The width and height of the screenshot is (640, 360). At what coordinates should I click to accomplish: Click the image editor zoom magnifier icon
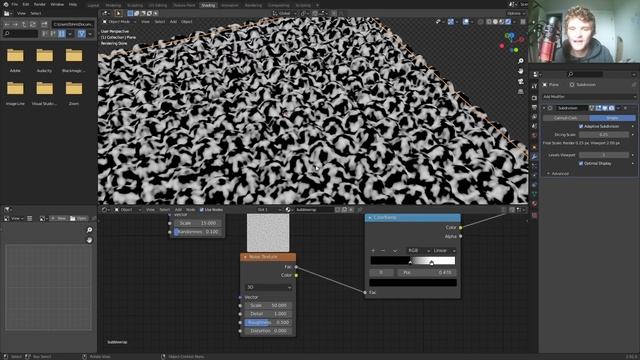[89, 230]
